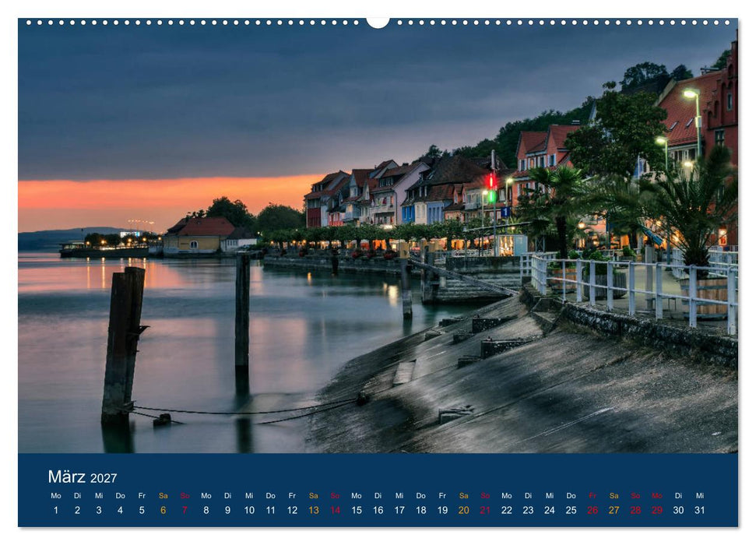The width and height of the screenshot is (756, 545).
Task: Select the lakeside promenade photo
Action: pos(378,236)
